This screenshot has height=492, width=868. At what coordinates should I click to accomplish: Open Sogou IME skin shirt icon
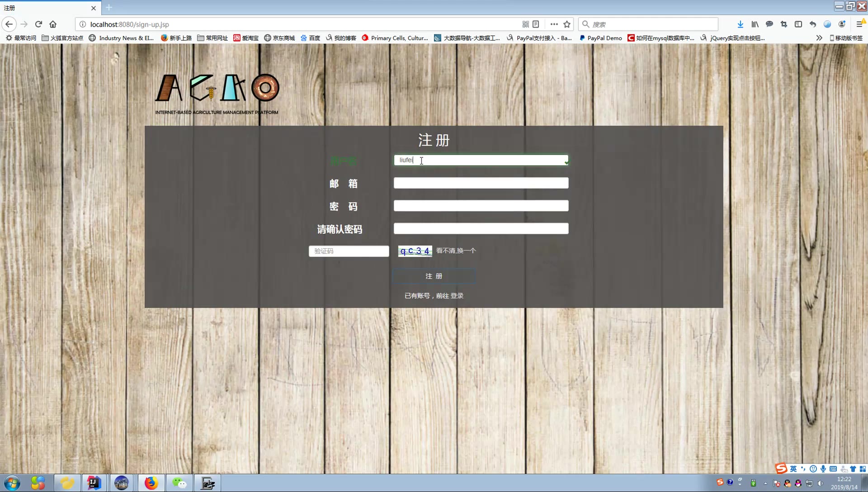tap(853, 469)
